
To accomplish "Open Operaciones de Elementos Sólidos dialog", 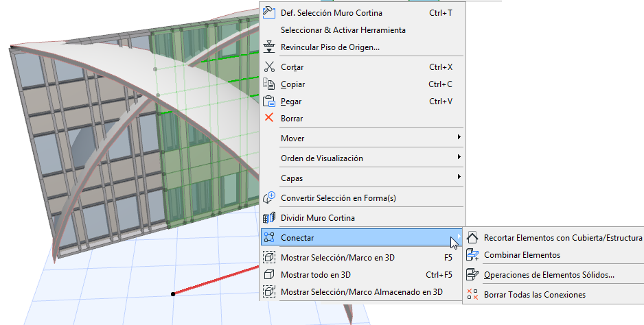I will point(553,274).
